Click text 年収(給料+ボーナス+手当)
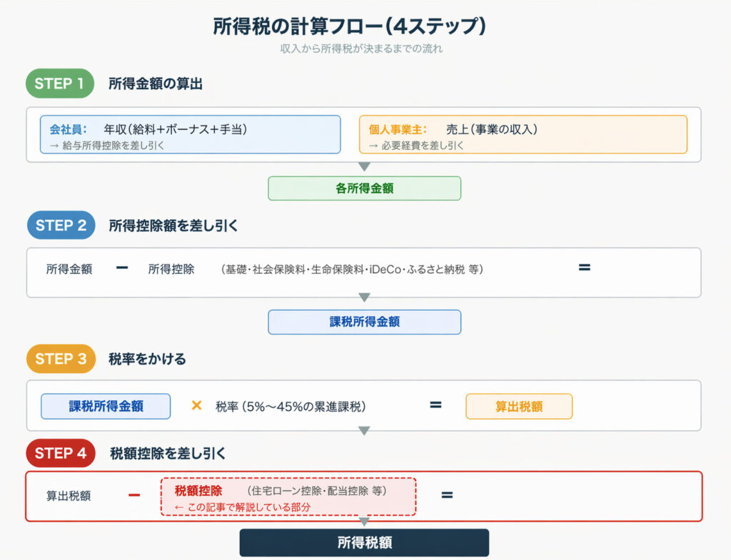731x560 pixels. [176, 129]
